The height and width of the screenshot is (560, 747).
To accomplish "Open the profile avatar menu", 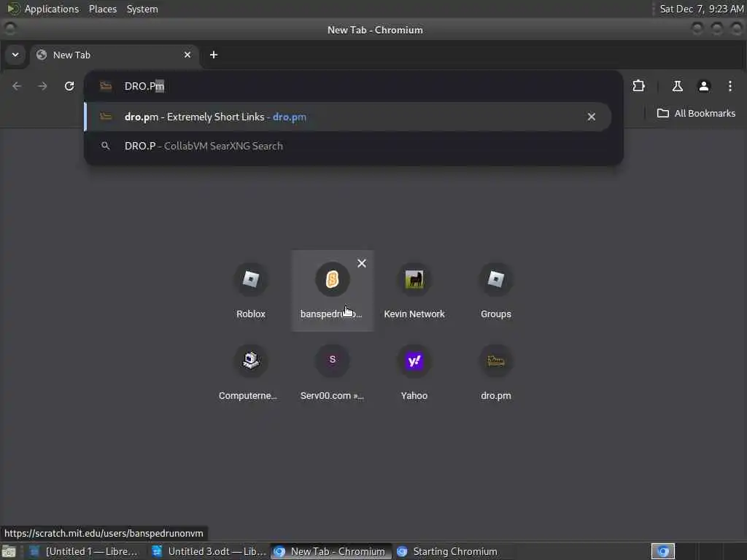I will pyautogui.click(x=703, y=86).
